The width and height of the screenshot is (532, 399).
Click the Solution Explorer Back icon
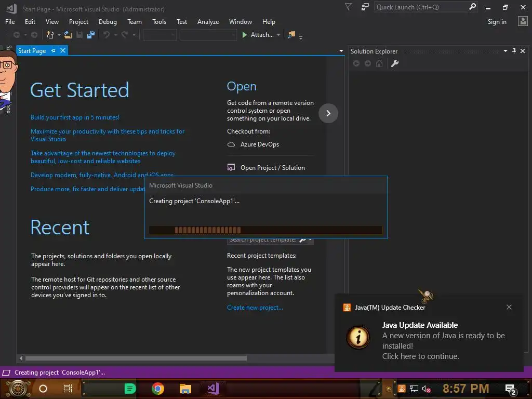point(356,63)
